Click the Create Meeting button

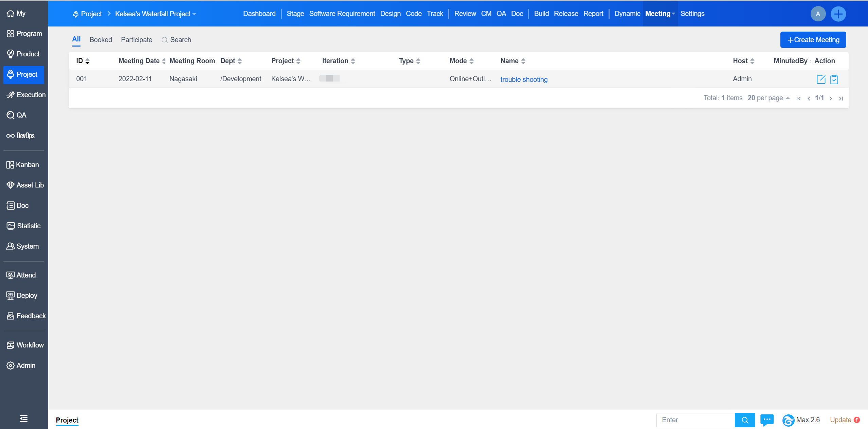[813, 40]
